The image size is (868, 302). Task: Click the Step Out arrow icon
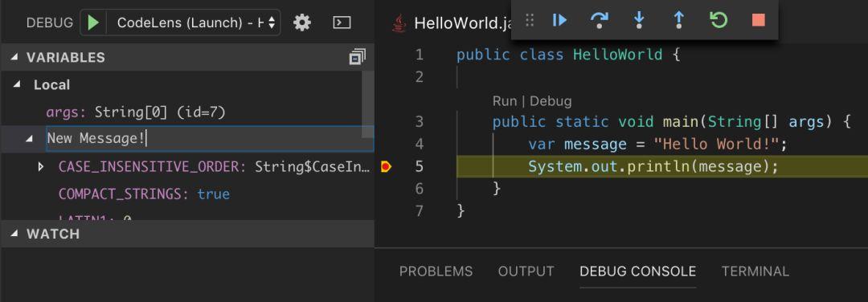tap(678, 20)
